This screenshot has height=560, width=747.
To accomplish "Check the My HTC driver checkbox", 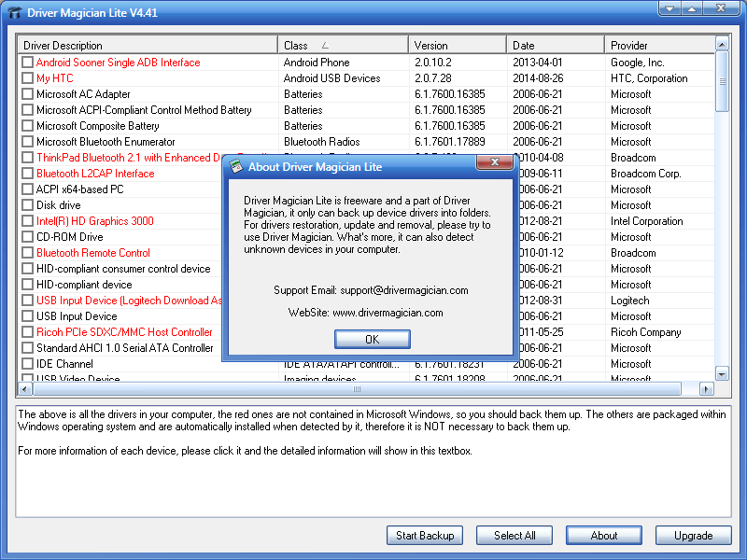I will tap(28, 78).
